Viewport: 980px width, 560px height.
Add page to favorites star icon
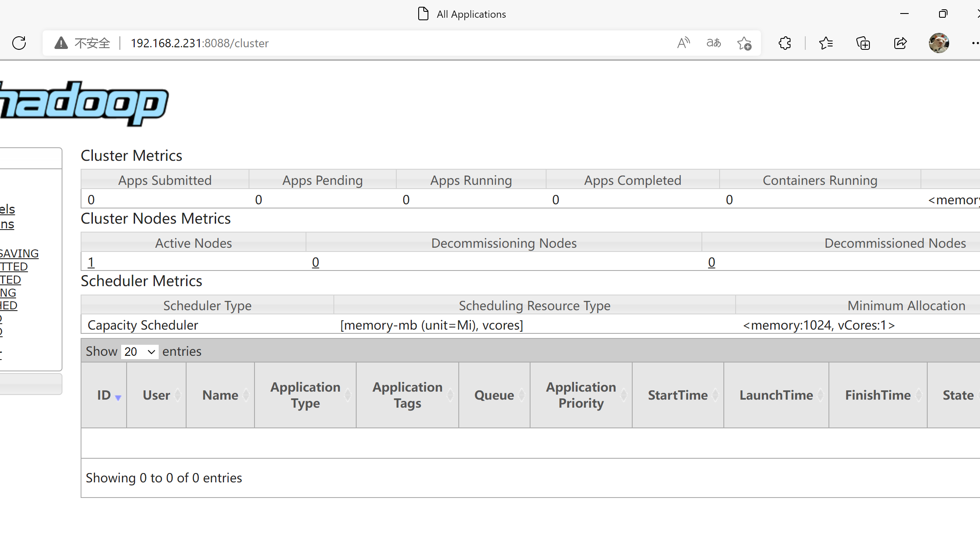[x=744, y=43]
